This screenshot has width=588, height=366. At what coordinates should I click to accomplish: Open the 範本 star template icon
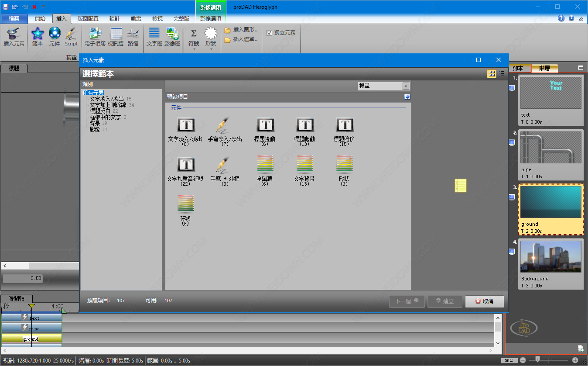point(38,33)
